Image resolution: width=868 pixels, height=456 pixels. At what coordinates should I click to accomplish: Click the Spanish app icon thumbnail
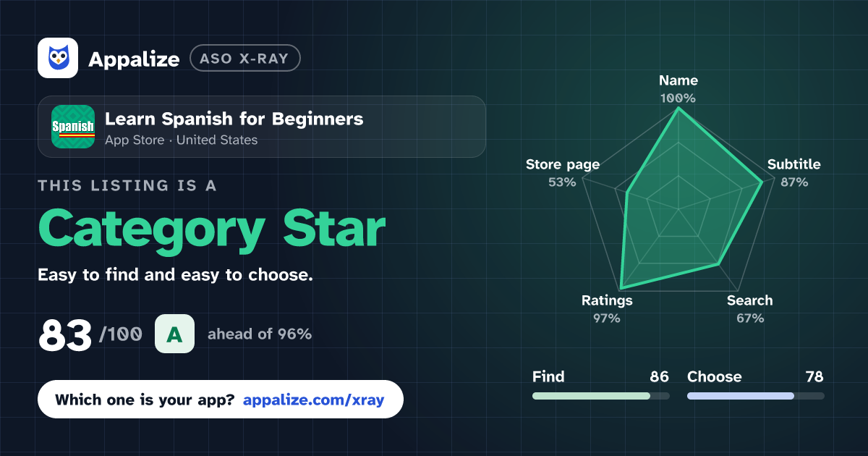pyautogui.click(x=73, y=127)
